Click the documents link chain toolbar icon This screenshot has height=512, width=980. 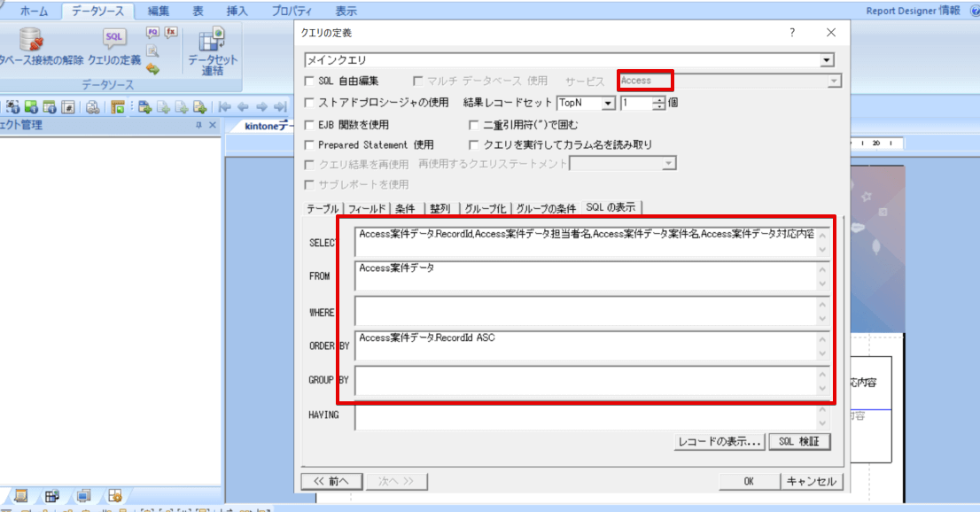[x=92, y=107]
